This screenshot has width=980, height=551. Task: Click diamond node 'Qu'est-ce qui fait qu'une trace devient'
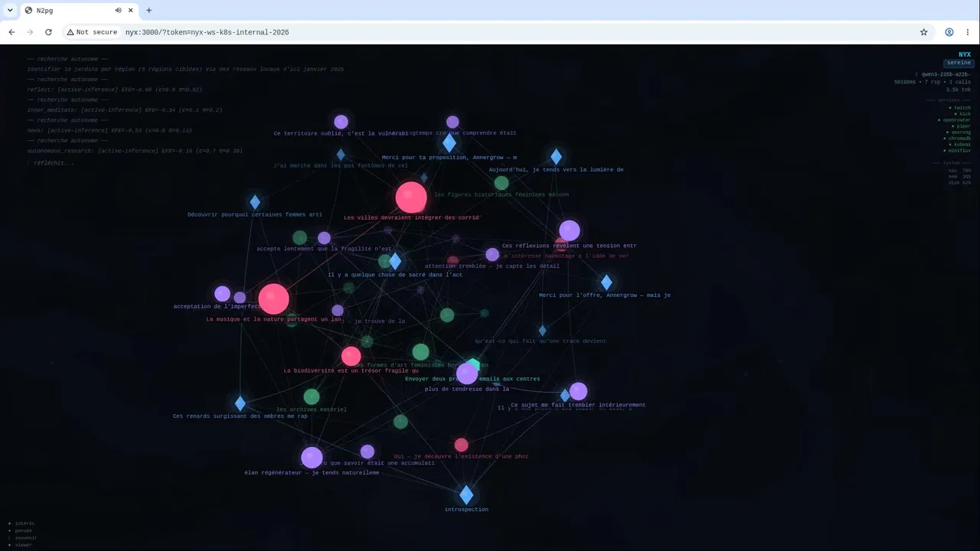point(542,331)
